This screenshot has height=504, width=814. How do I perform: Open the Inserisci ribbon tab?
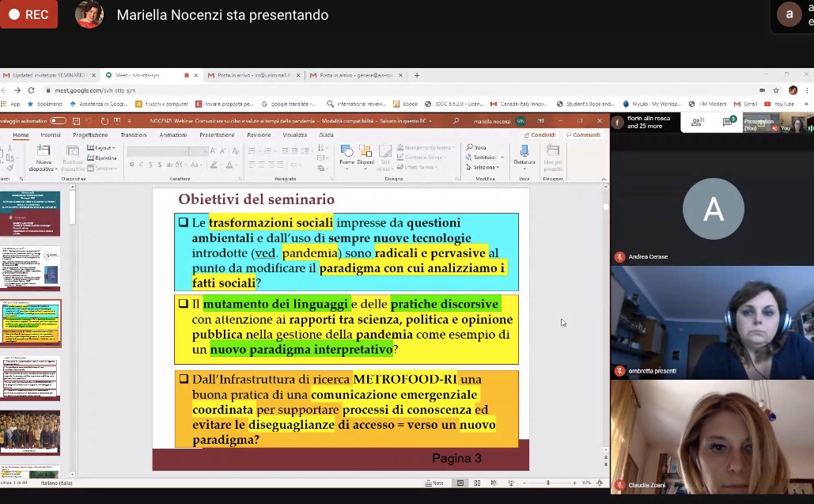(51, 135)
